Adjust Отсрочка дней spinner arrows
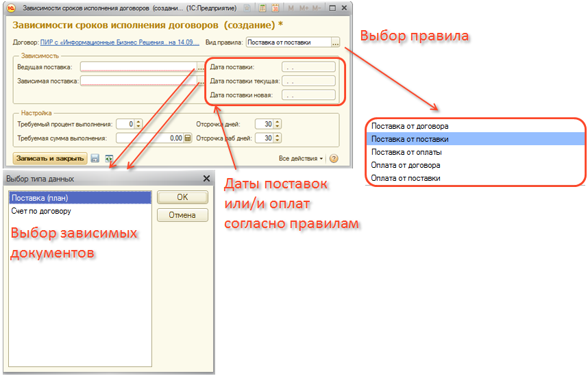Image resolution: width=588 pixels, height=376 pixels. [x=277, y=124]
